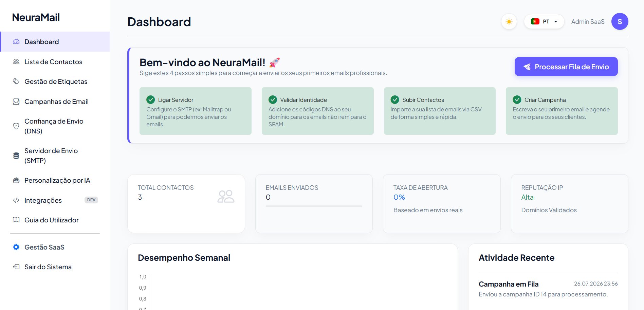
Task: Click the Gestão SaaS gear icon
Action: pos(16,247)
